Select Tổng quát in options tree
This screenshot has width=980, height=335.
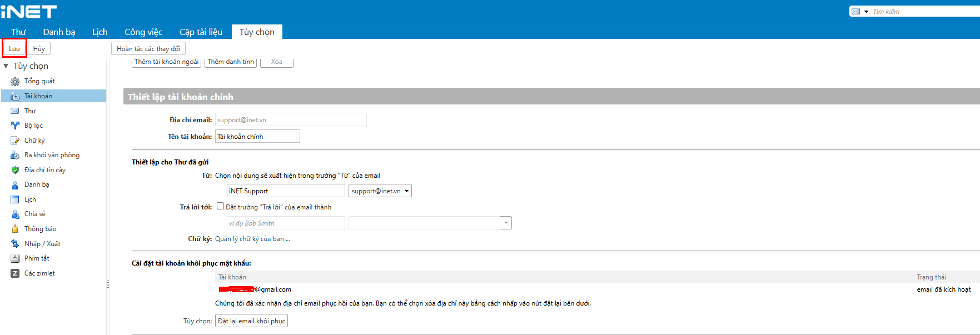(39, 81)
